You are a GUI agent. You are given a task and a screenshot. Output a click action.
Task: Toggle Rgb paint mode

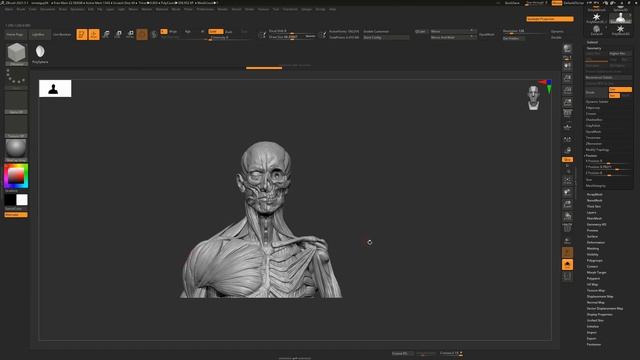188,31
